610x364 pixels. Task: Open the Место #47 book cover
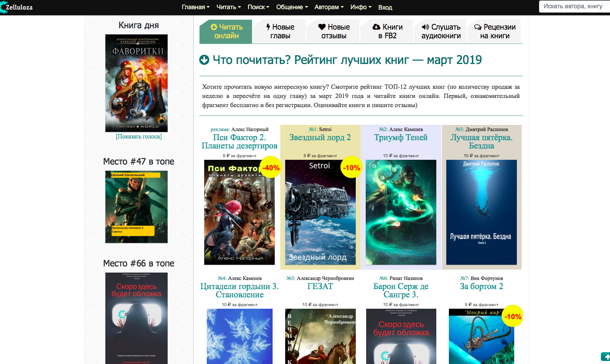[x=136, y=207]
